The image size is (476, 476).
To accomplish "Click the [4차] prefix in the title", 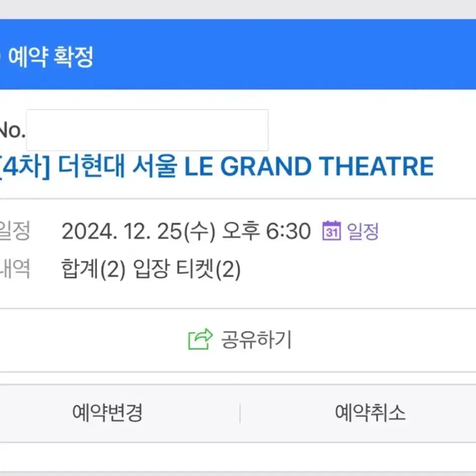I will point(25,167).
